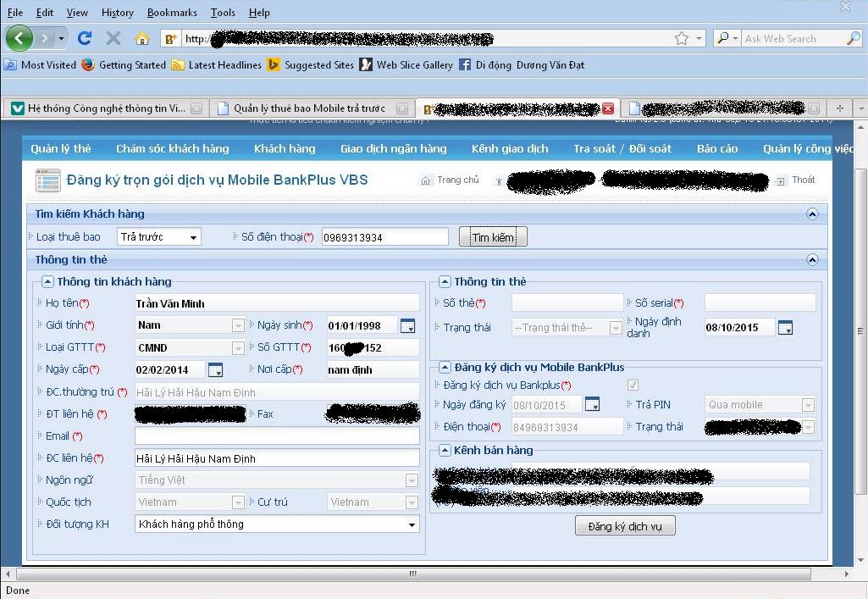Click the Email input field
Image resolution: width=868 pixels, height=599 pixels.
pyautogui.click(x=277, y=435)
